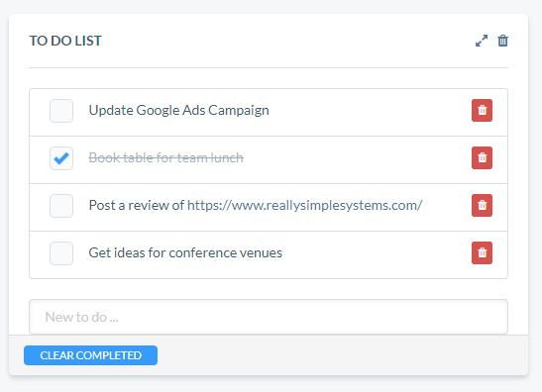This screenshot has width=542, height=392.
Task: Open the reallysimplesystems.com URL link
Action: coord(304,206)
